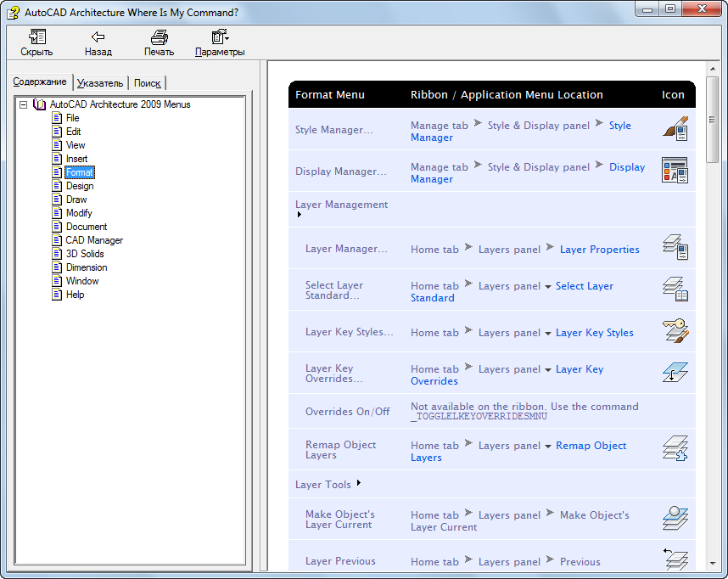The height and width of the screenshot is (579, 728).
Task: Open the 3D Solids topic in the tree
Action: click(85, 254)
